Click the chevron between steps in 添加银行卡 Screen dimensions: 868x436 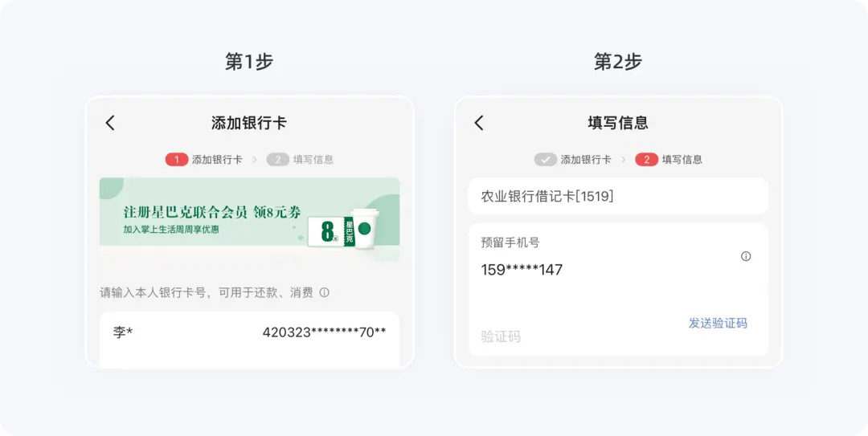coord(255,160)
